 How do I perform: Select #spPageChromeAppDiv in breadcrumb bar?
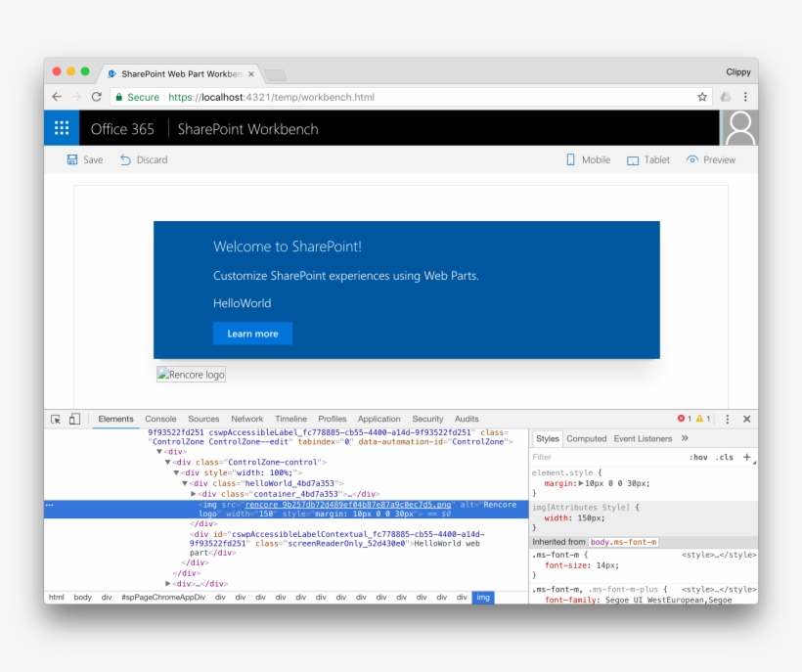163,598
